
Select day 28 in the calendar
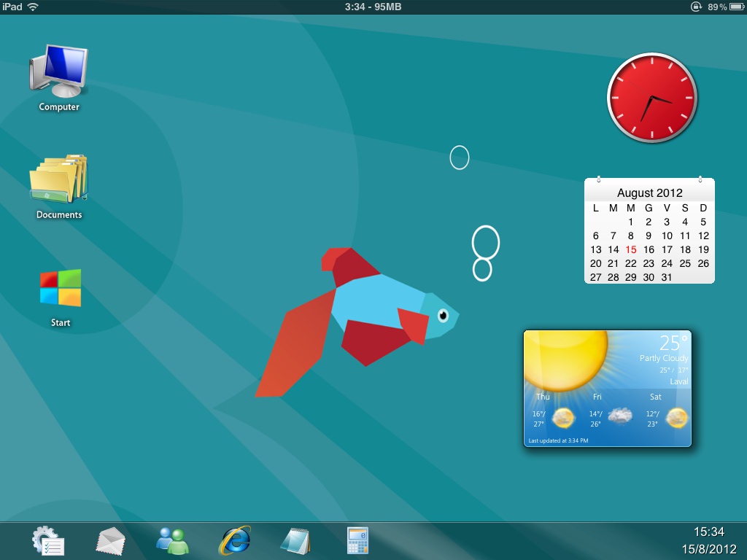613,277
